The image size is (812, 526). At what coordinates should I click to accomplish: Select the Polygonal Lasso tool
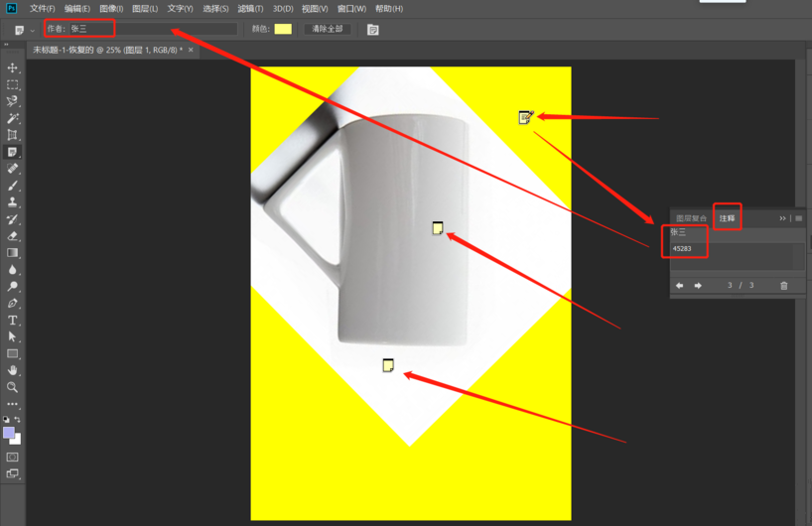pos(13,101)
